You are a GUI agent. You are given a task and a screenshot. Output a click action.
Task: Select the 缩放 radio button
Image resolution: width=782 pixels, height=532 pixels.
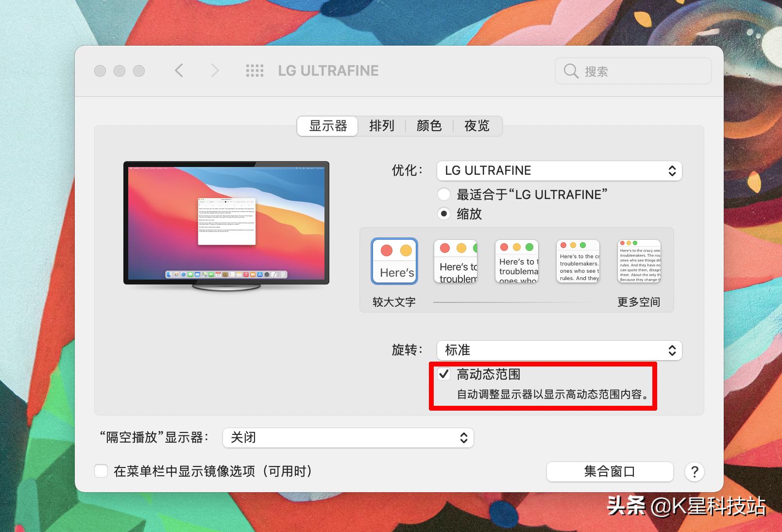click(x=443, y=214)
